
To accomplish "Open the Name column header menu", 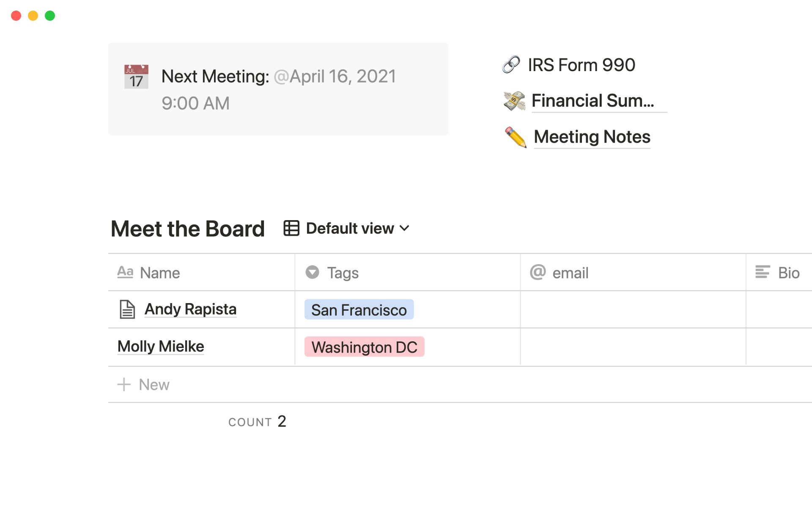I will pos(160,273).
